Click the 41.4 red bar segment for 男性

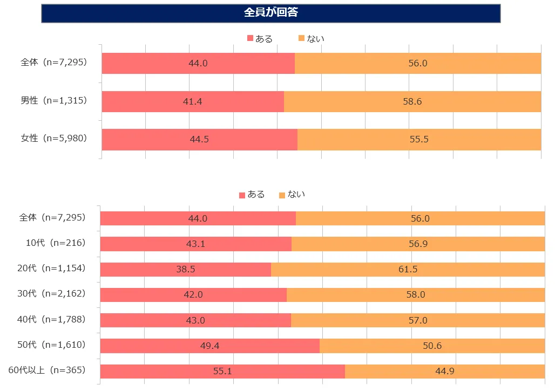point(193,101)
